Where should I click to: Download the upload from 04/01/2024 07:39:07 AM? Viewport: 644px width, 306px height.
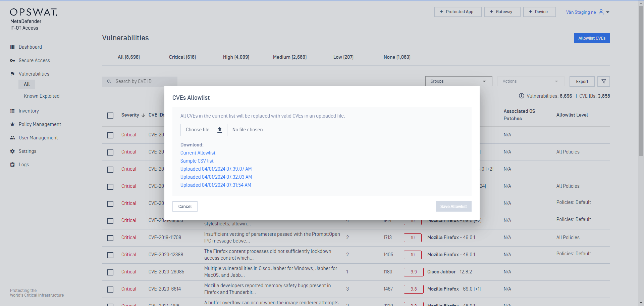pyautogui.click(x=216, y=169)
